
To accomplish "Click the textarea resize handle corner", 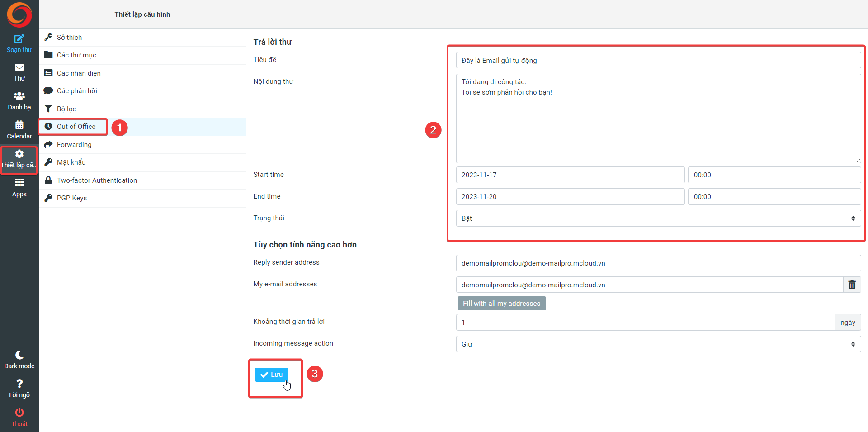I will 858,160.
